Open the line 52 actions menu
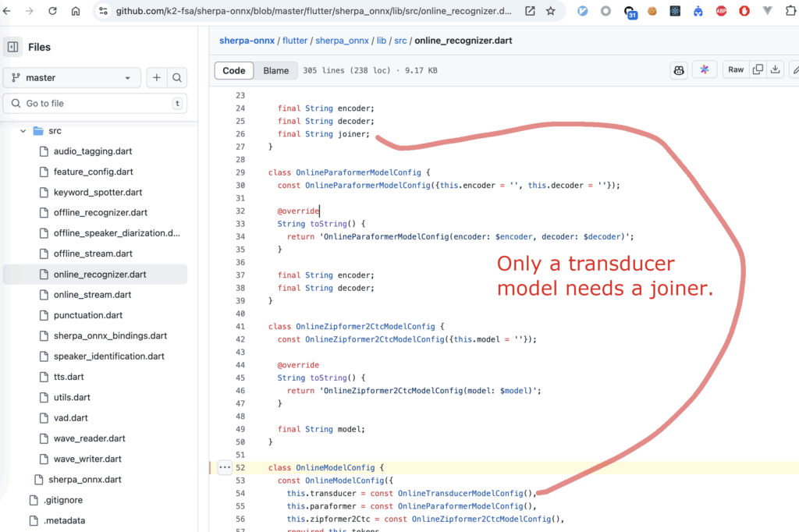Screen dimensions: 799x532 click(225, 467)
